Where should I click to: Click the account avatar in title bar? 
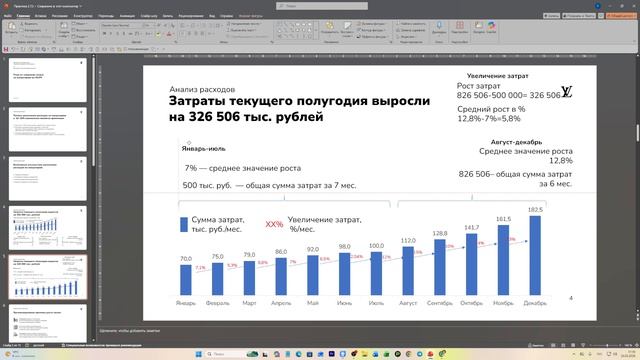click(598, 6)
